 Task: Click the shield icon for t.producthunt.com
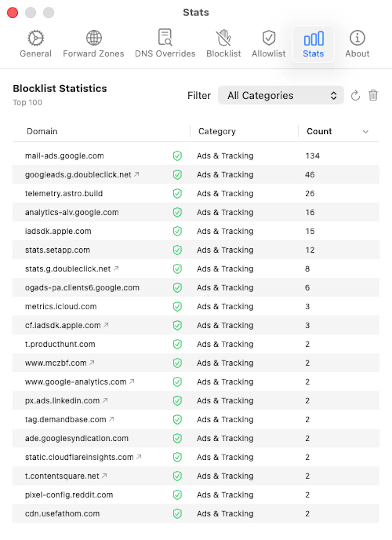(177, 344)
